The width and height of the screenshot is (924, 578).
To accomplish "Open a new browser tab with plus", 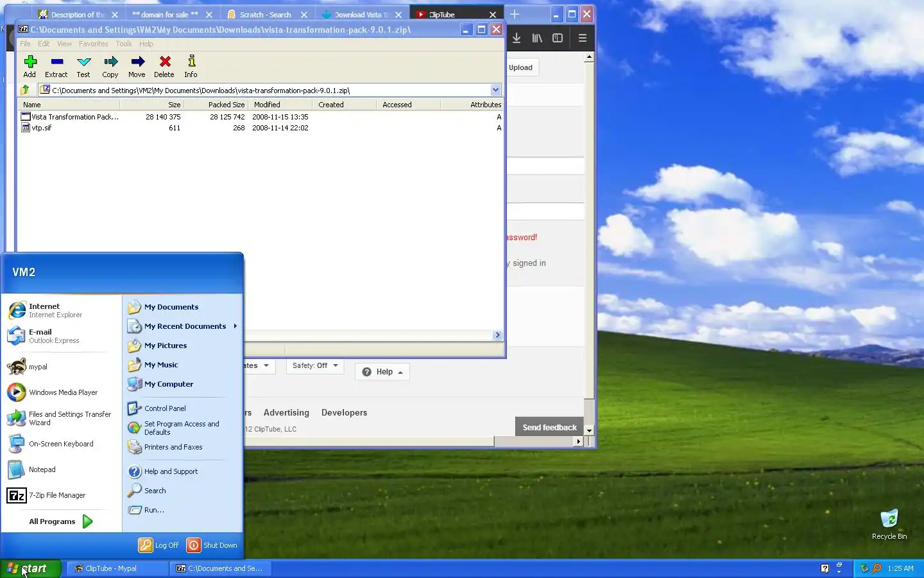I will 515,14.
